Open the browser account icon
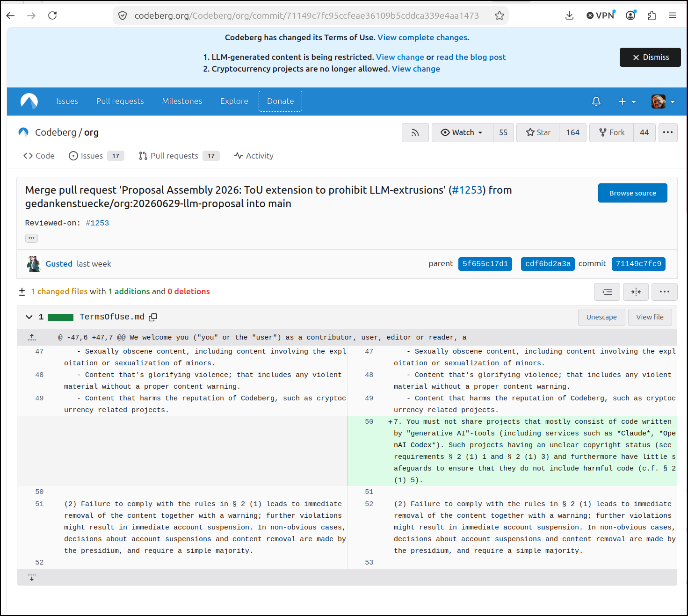Viewport: 688px width, 616px height. pyautogui.click(x=631, y=15)
